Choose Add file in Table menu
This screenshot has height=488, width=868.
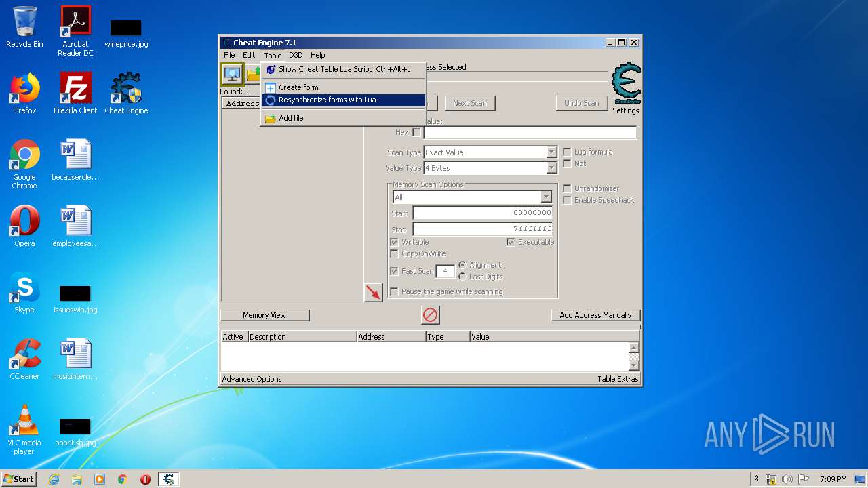[343, 118]
